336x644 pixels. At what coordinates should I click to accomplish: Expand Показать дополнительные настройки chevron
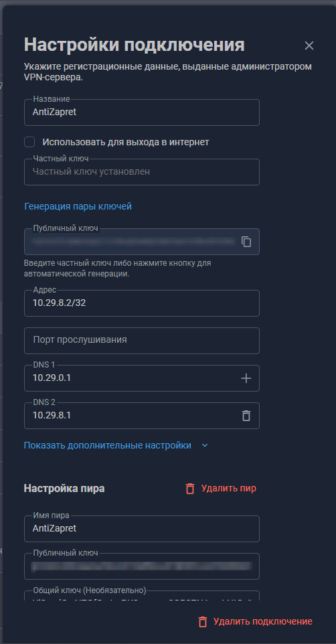(205, 446)
